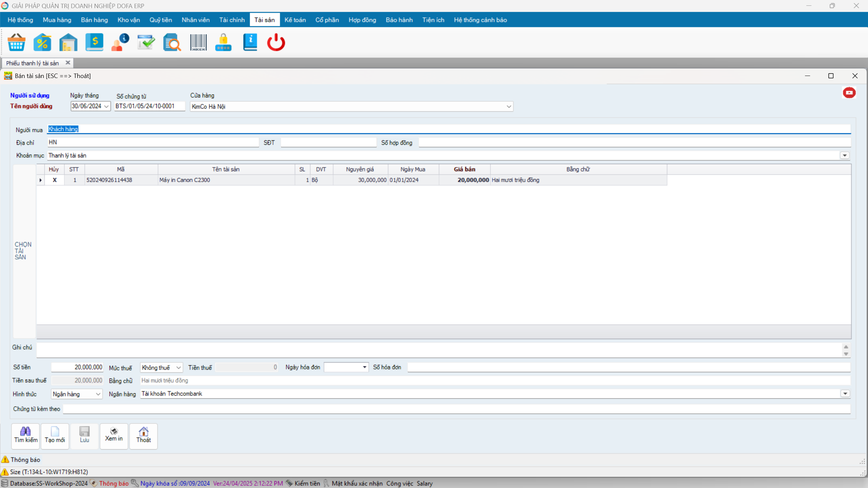Viewport: 868px width, 488px height.
Task: Click Công việc in status bar
Action: pos(400,483)
